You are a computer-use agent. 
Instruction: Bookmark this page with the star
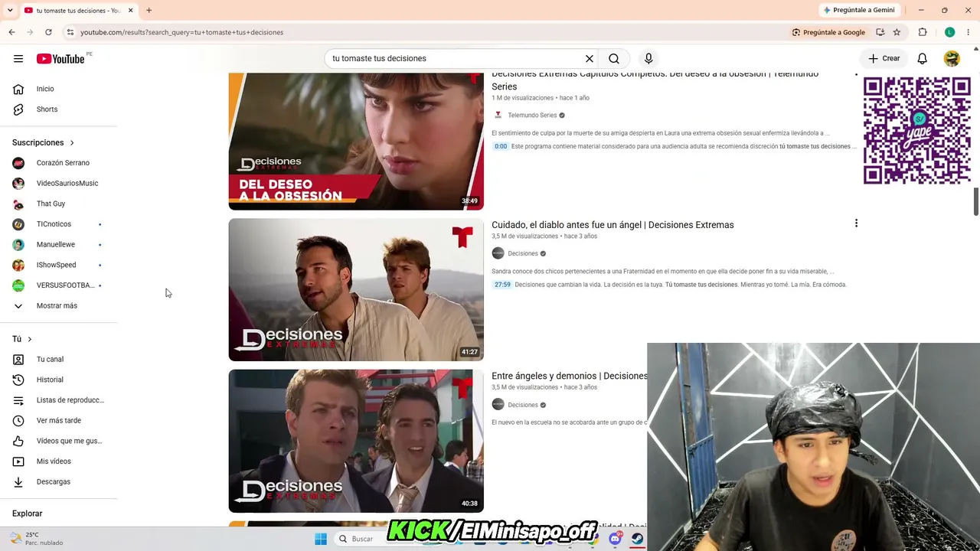point(897,32)
